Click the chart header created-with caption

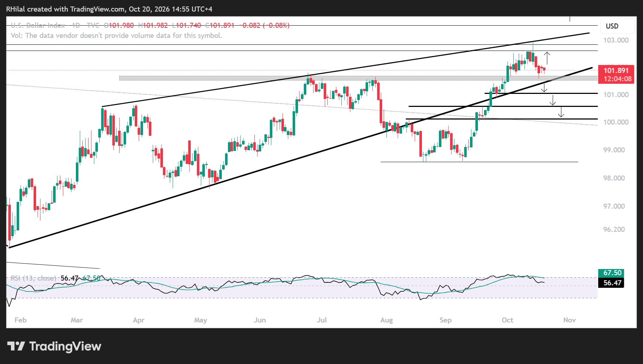pyautogui.click(x=109, y=9)
